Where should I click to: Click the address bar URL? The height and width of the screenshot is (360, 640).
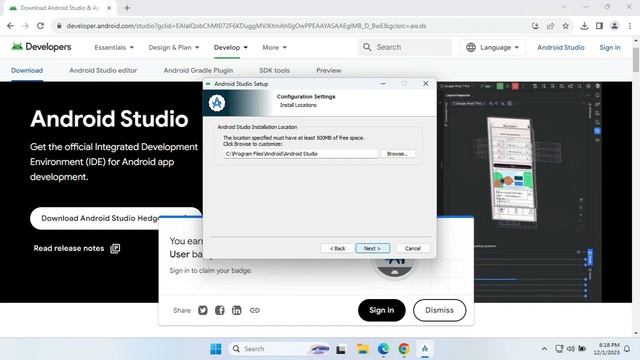point(246,26)
